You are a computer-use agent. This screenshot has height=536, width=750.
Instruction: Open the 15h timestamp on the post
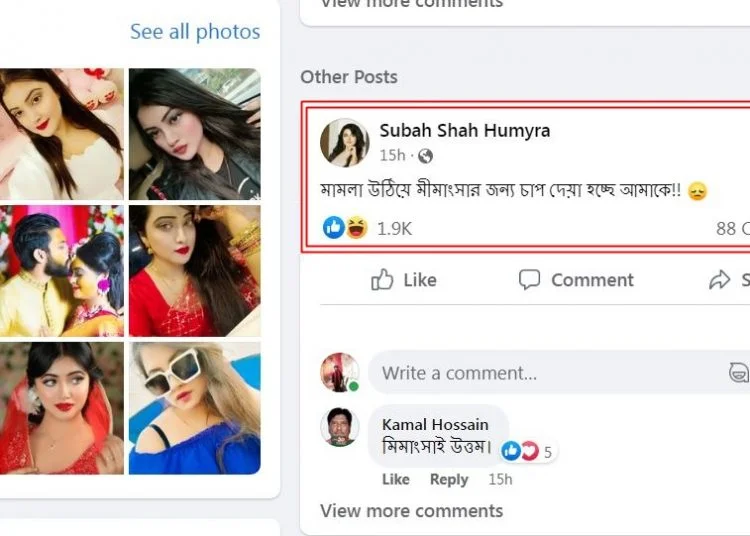(392, 155)
